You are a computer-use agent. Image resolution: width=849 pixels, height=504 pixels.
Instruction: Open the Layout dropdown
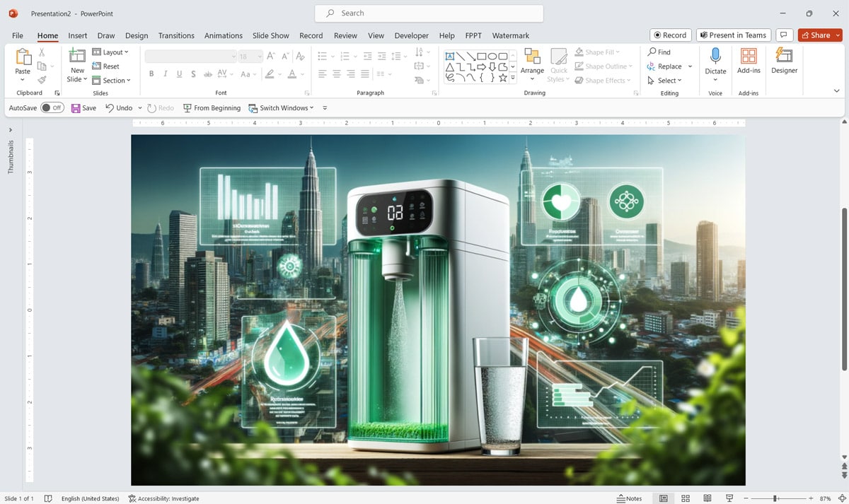(x=112, y=52)
